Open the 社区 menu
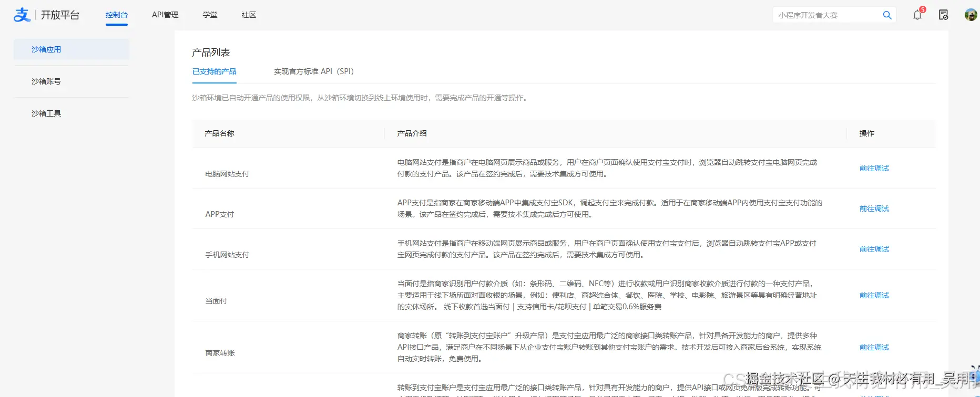Viewport: 980px width, 397px height. coord(249,15)
